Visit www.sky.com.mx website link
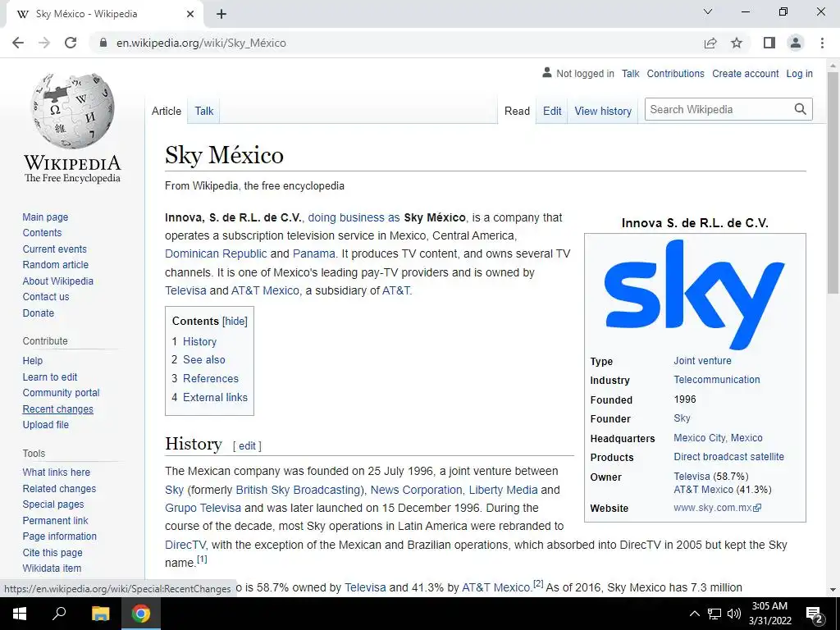This screenshot has height=630, width=840. [x=717, y=507]
